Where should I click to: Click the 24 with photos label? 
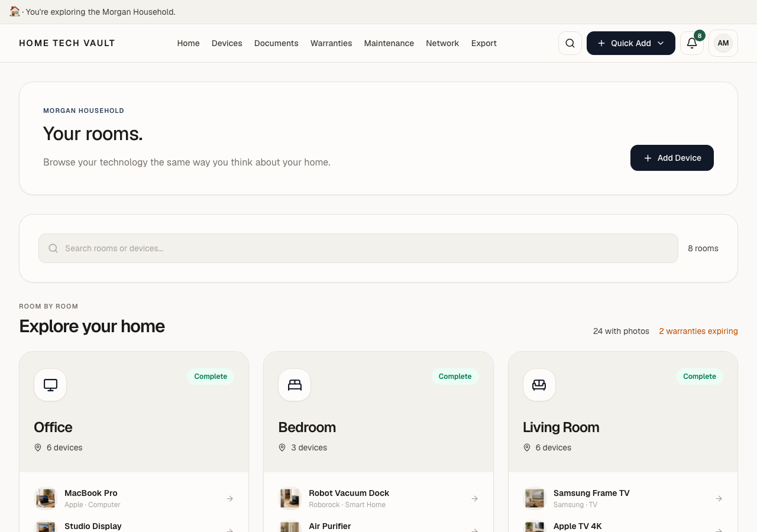(621, 331)
